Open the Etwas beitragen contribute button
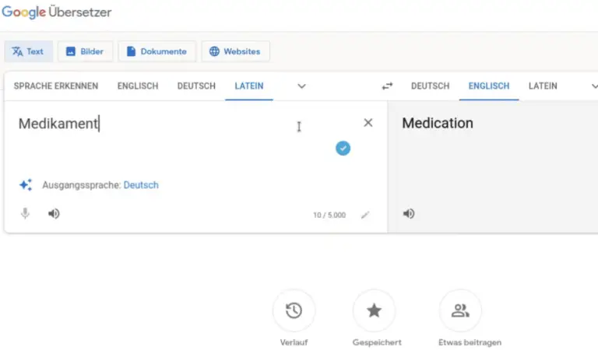The image size is (598, 364). pos(460,310)
